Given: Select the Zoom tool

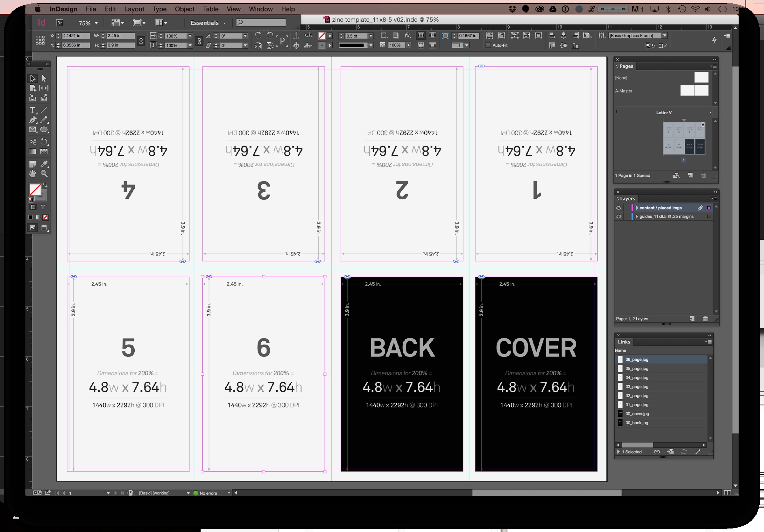Looking at the screenshot, I should point(44,173).
